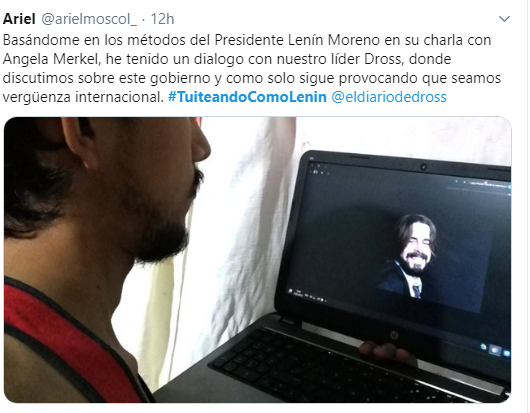
Task: Click the bright blue icon at laptop taskbar edge
Action: coord(506,353)
